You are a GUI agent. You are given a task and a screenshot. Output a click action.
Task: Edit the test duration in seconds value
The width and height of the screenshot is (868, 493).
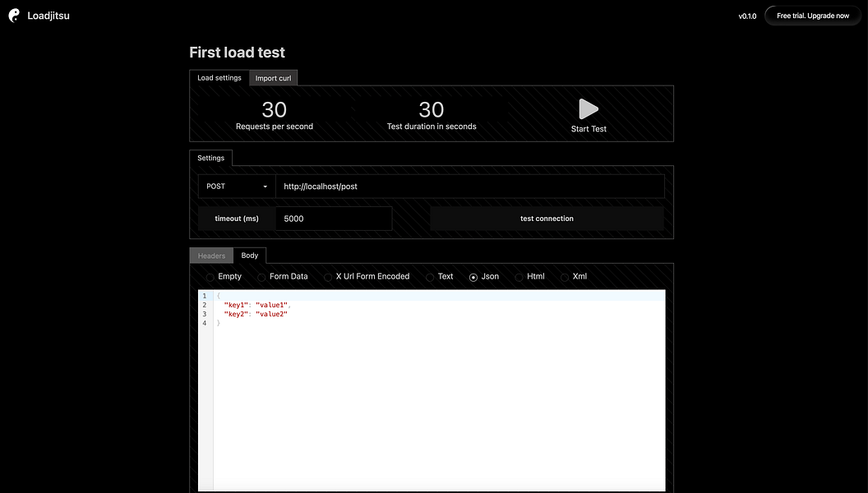click(432, 109)
